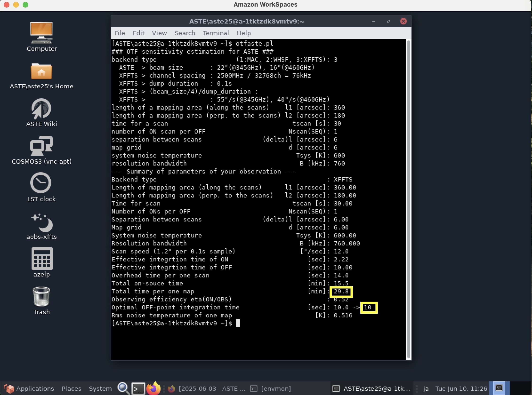Launch the ASTE Wiki desktop shortcut
The width and height of the screenshot is (532, 395).
[41, 109]
